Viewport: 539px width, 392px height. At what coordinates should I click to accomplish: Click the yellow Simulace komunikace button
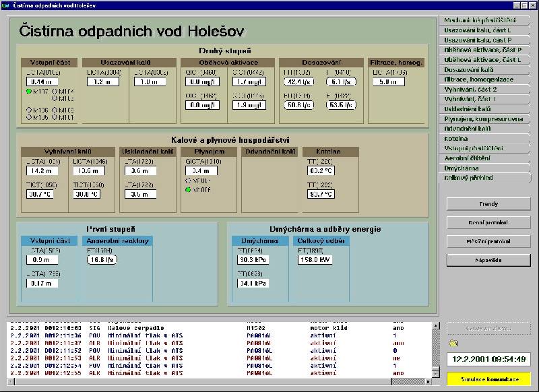click(x=488, y=379)
